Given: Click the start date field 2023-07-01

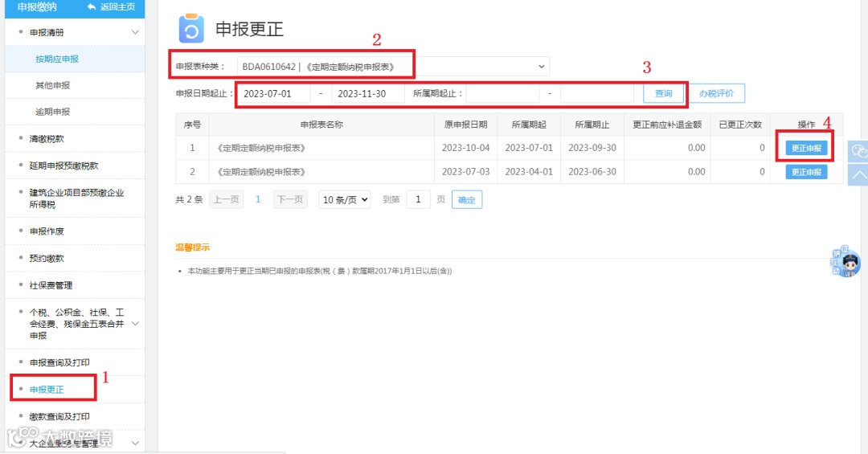Looking at the screenshot, I should [273, 93].
